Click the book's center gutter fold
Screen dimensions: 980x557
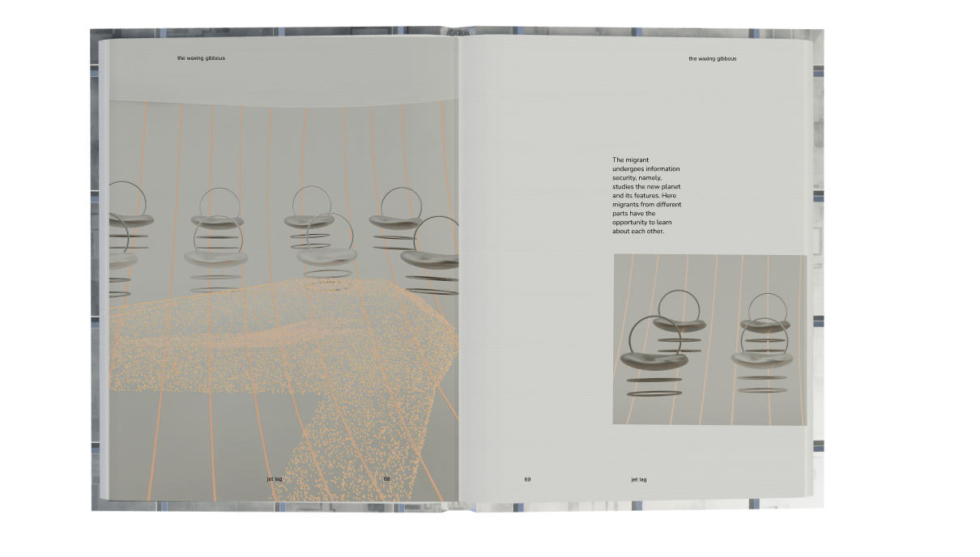(458, 267)
